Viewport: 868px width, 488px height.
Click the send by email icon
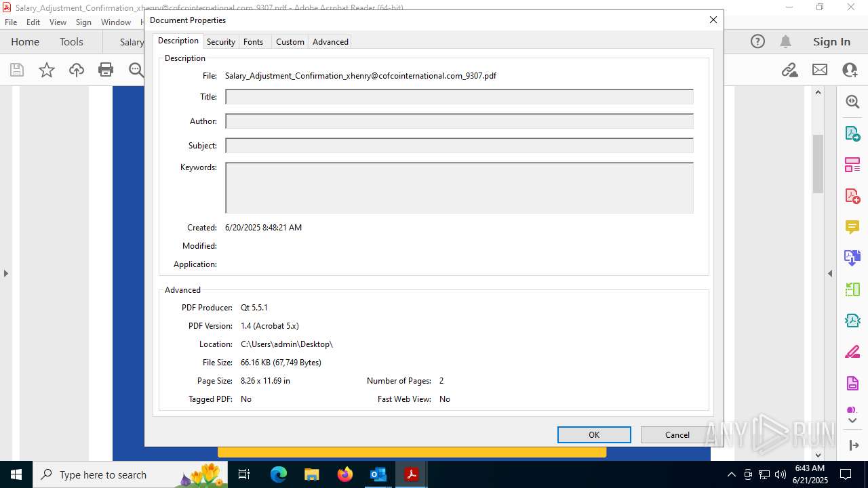click(x=820, y=69)
